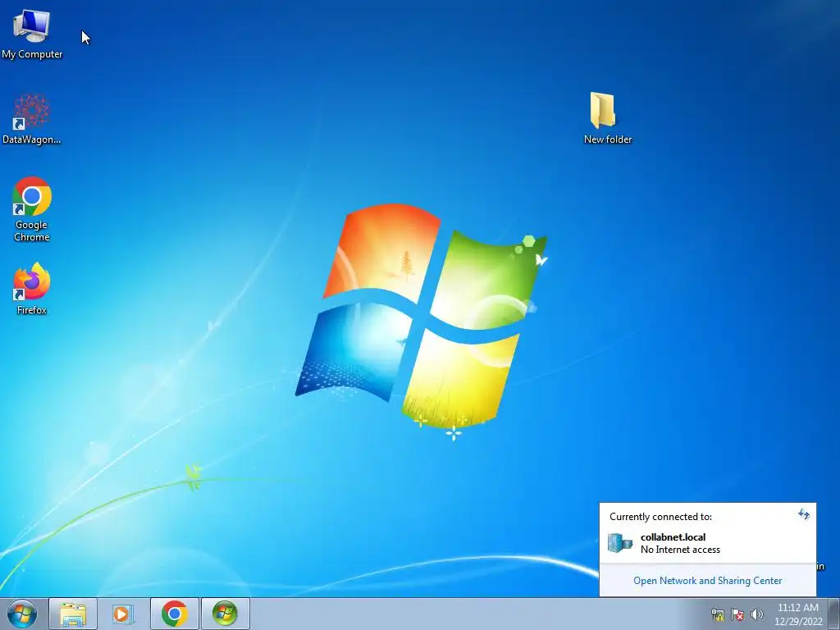The height and width of the screenshot is (630, 840).
Task: Open Windows Explorer from the taskbar
Action: [73, 614]
